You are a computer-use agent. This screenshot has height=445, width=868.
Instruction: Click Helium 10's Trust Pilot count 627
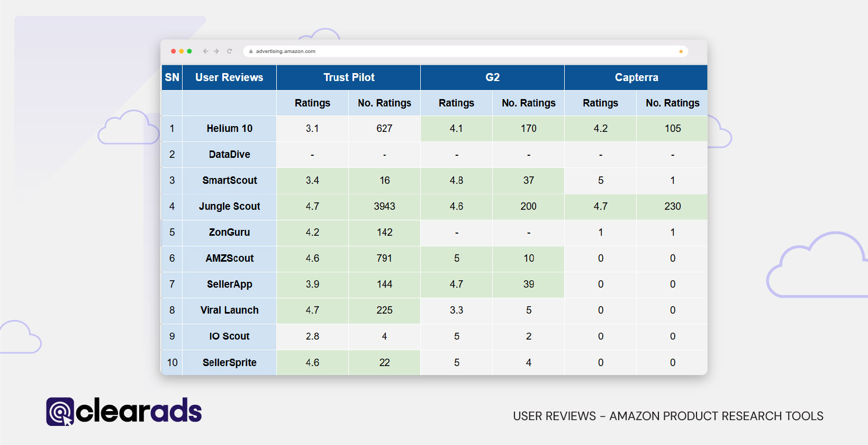click(384, 128)
